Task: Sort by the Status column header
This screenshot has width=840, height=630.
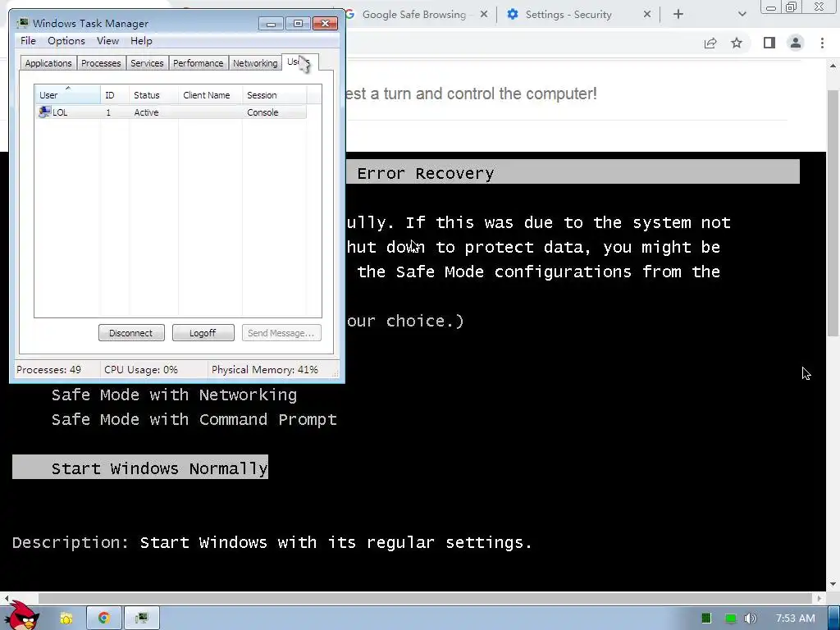Action: (x=153, y=95)
